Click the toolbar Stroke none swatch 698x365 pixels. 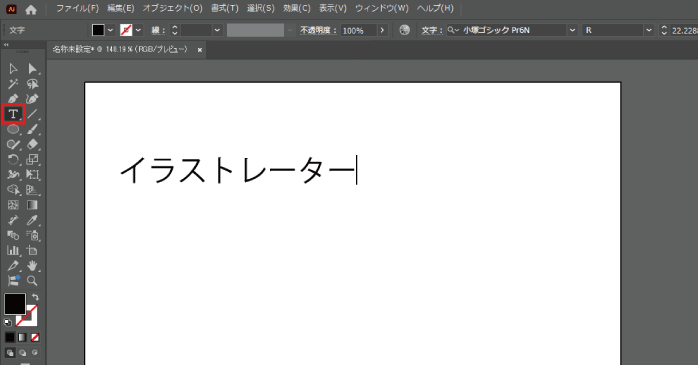pos(28,315)
